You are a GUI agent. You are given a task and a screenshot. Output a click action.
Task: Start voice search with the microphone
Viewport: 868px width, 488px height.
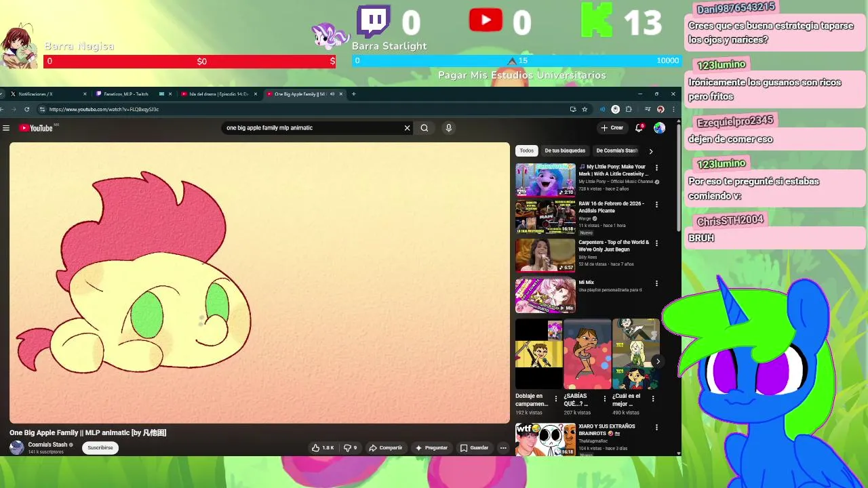448,127
